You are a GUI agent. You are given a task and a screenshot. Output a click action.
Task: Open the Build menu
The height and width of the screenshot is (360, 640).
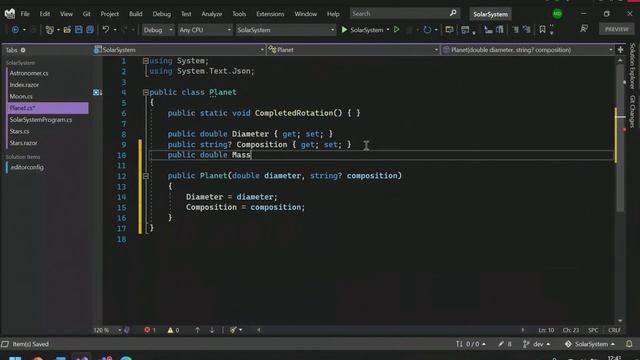pos(136,14)
